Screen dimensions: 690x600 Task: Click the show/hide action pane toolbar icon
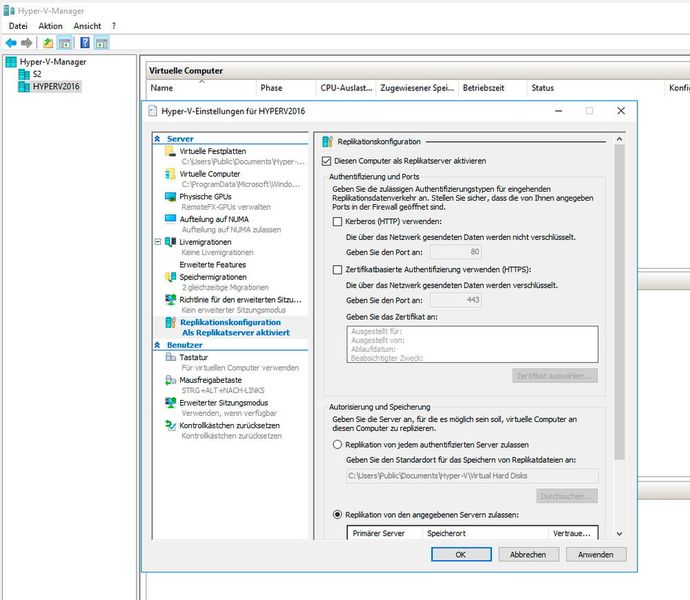click(x=102, y=43)
